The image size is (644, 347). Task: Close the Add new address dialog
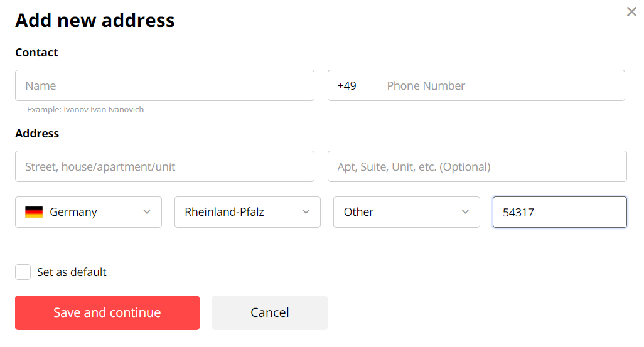tap(631, 11)
